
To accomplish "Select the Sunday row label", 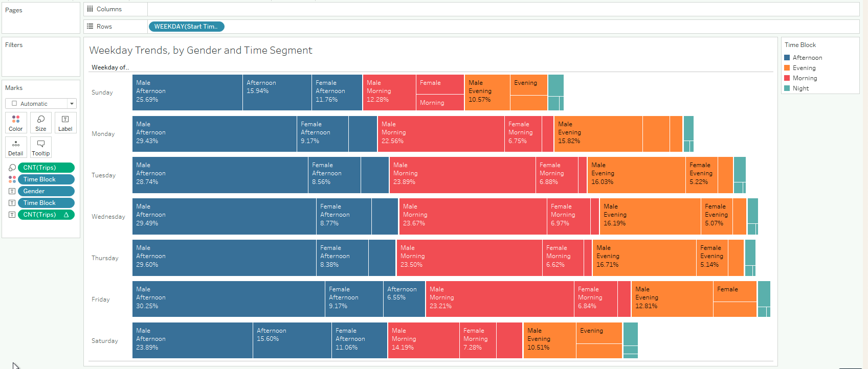I will click(x=102, y=93).
